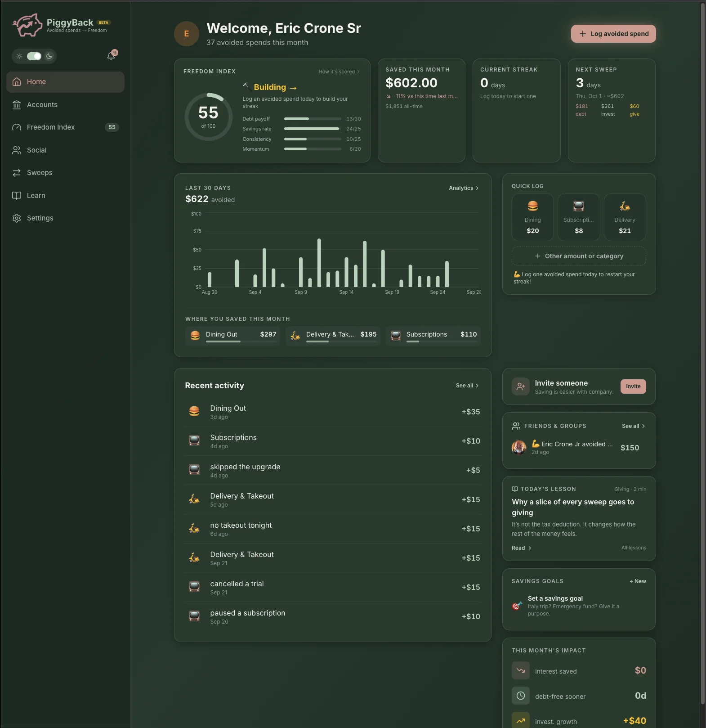Quick log Dining $20
706x728 pixels.
533,217
